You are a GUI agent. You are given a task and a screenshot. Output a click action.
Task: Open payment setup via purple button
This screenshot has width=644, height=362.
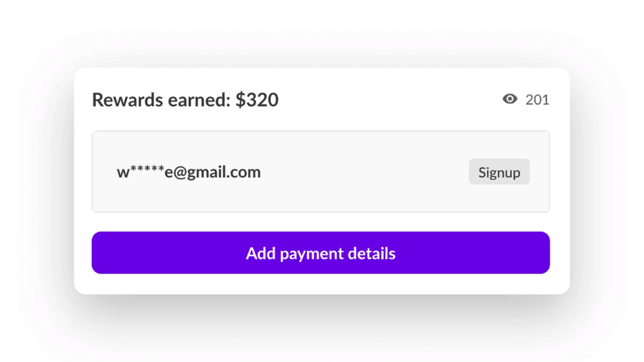click(x=320, y=253)
